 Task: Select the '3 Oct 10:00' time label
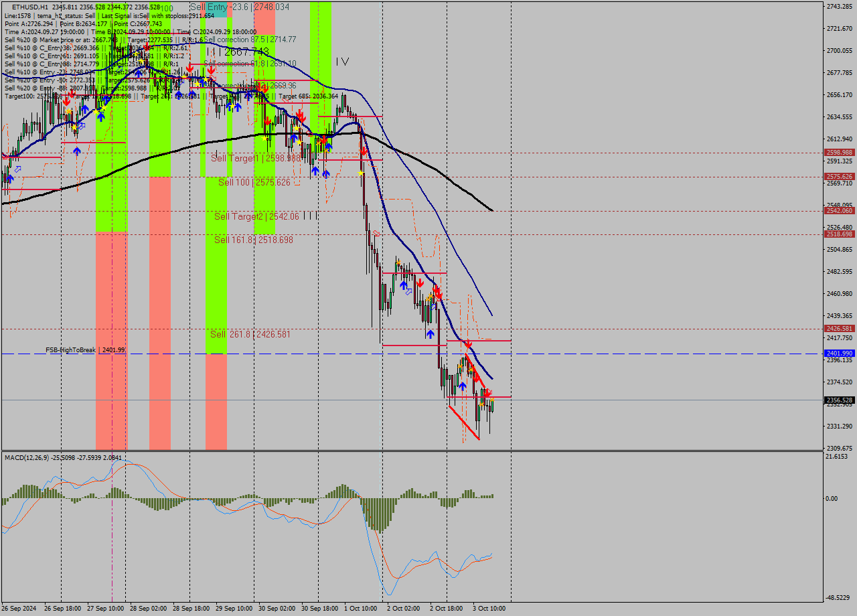coord(489,609)
